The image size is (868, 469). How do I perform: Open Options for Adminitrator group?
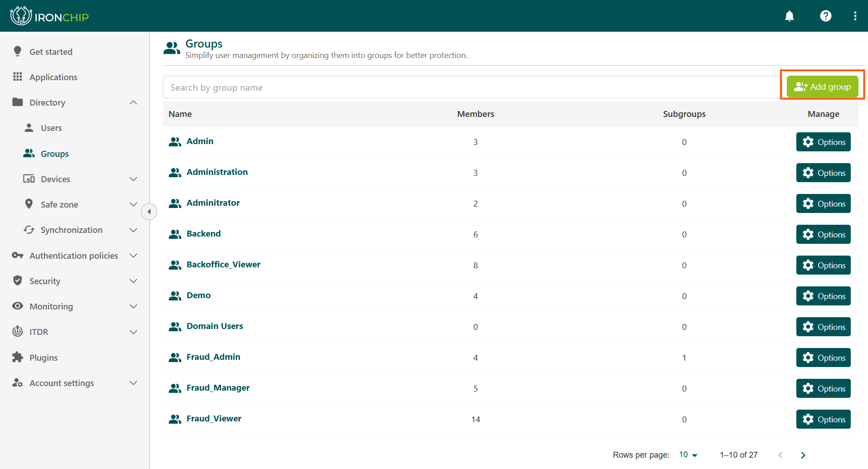(x=823, y=203)
